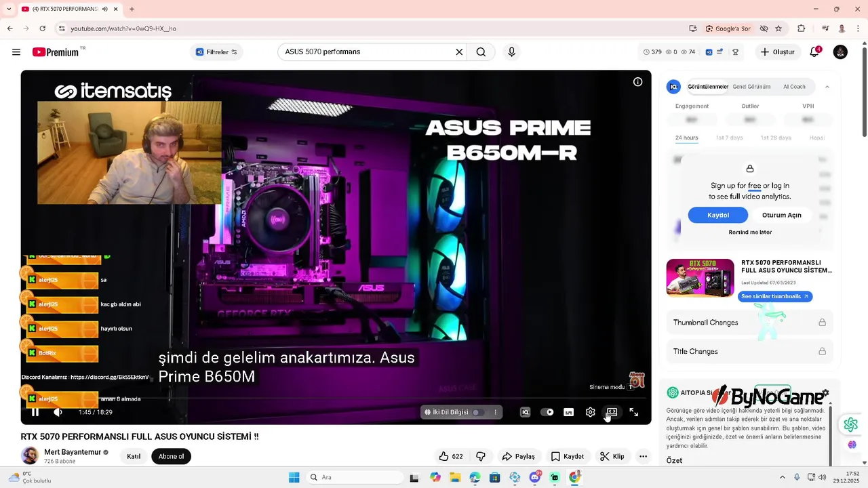Click the blue Kaydol sign-up button
Image resolution: width=868 pixels, height=488 pixels.
[x=718, y=215]
